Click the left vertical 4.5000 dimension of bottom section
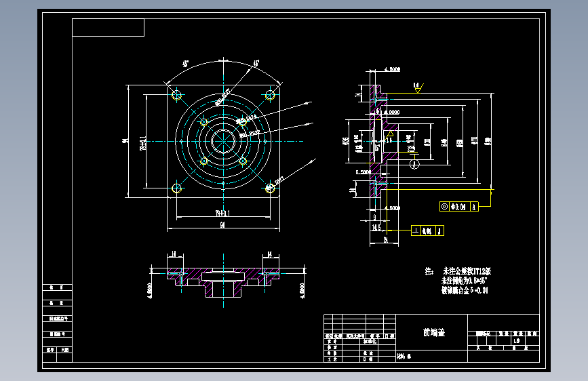 coord(150,291)
